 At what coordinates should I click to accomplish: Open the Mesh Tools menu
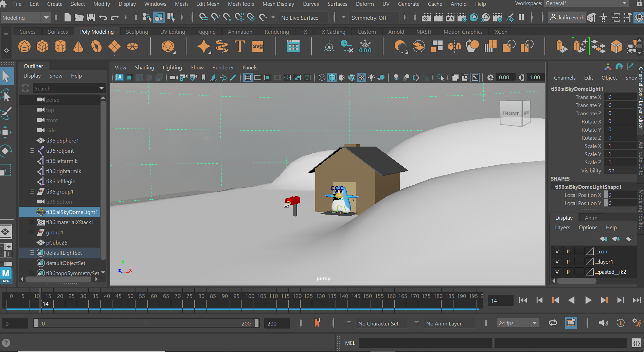pos(241,4)
